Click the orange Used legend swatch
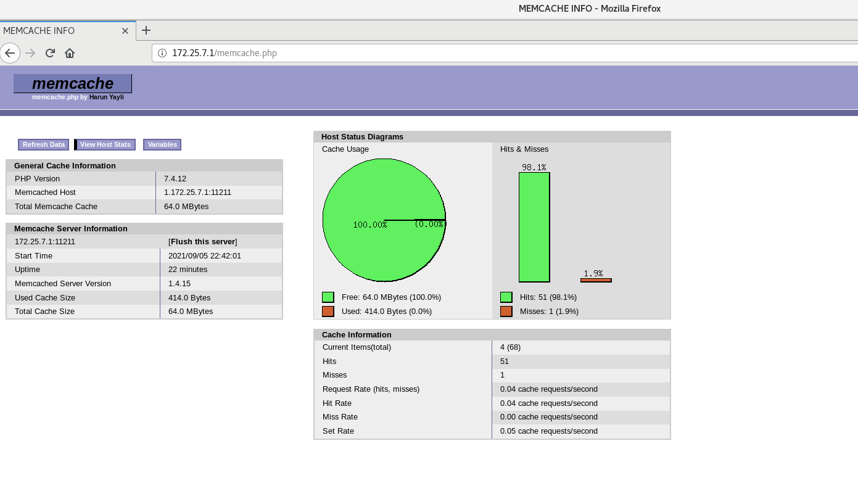 coord(328,312)
